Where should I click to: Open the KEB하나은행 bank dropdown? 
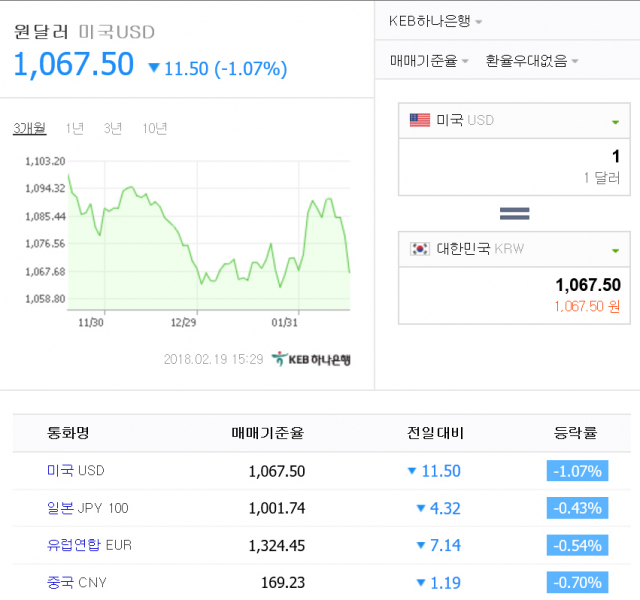coord(435,21)
